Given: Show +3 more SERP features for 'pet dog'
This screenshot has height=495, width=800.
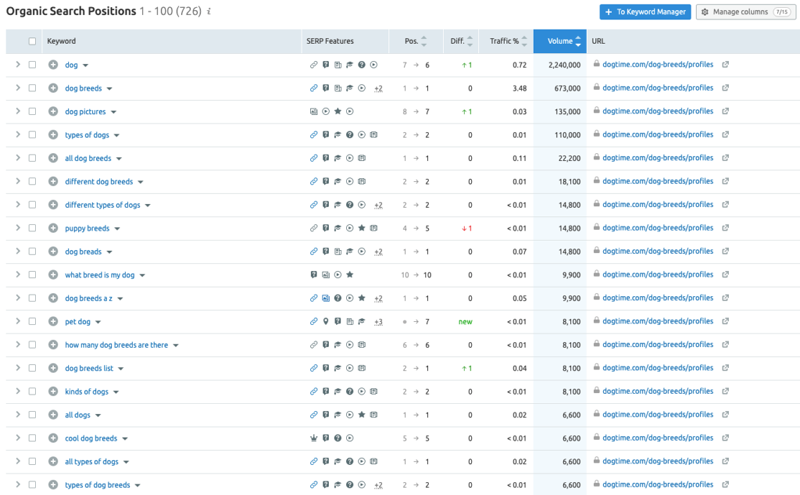Looking at the screenshot, I should point(378,321).
